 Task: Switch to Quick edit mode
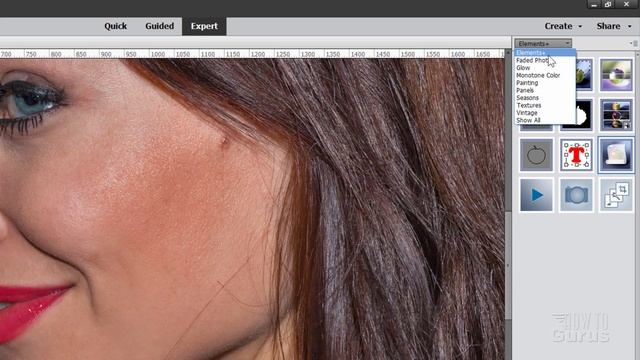(116, 26)
